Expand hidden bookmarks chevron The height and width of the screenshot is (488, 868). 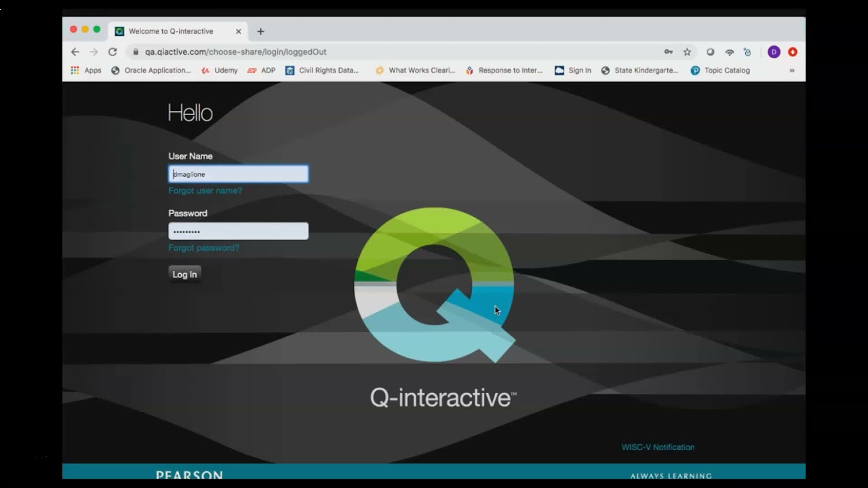(791, 70)
